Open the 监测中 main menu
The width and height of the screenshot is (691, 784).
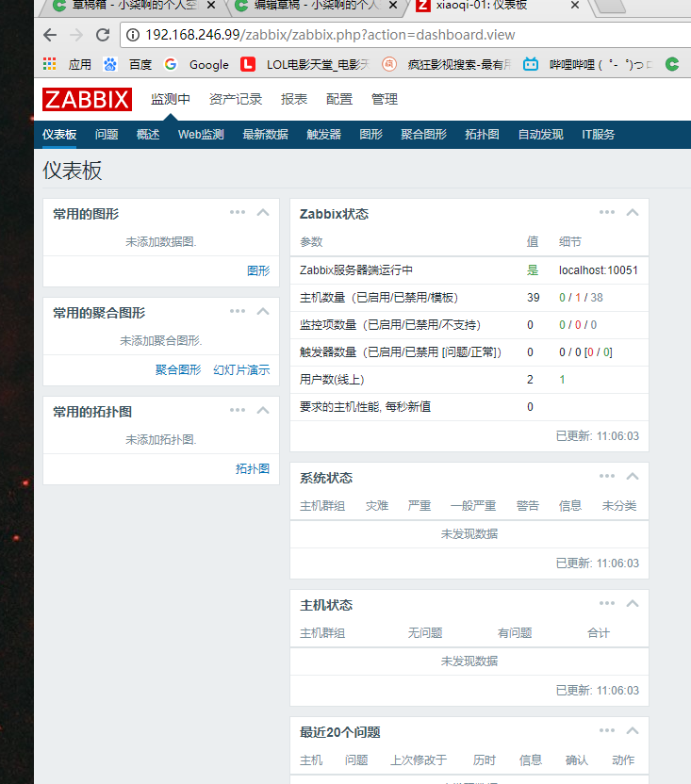pos(171,99)
